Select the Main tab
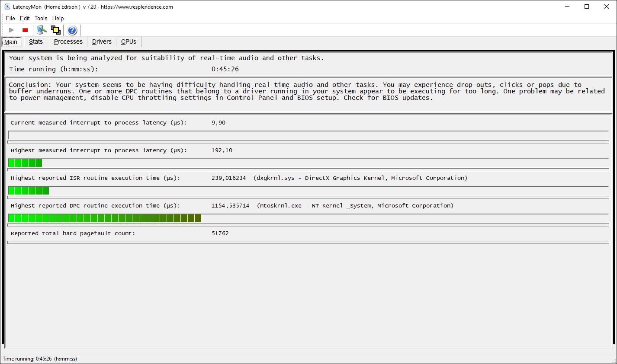Viewport: 617px width, 364px height. coord(11,42)
